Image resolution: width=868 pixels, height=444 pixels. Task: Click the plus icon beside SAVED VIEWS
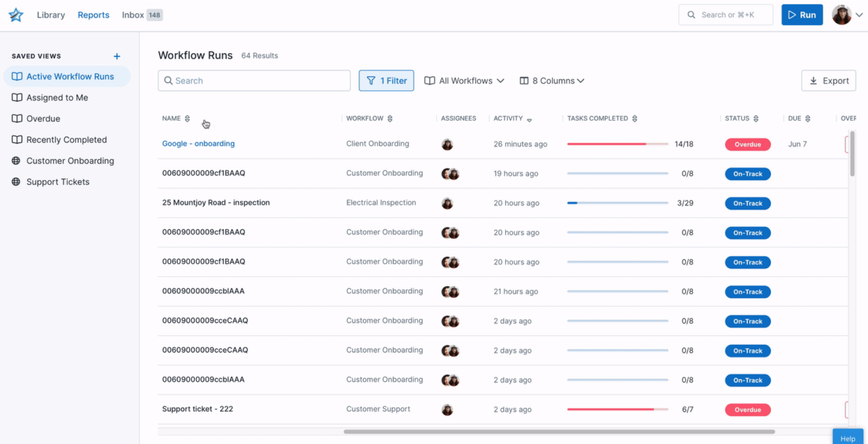click(117, 56)
